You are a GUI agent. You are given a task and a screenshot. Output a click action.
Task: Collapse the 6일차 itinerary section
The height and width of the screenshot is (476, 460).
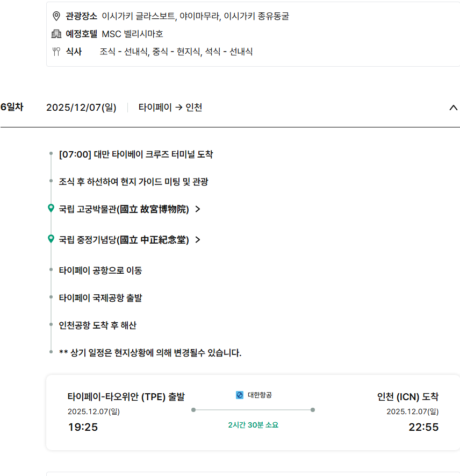(x=453, y=108)
